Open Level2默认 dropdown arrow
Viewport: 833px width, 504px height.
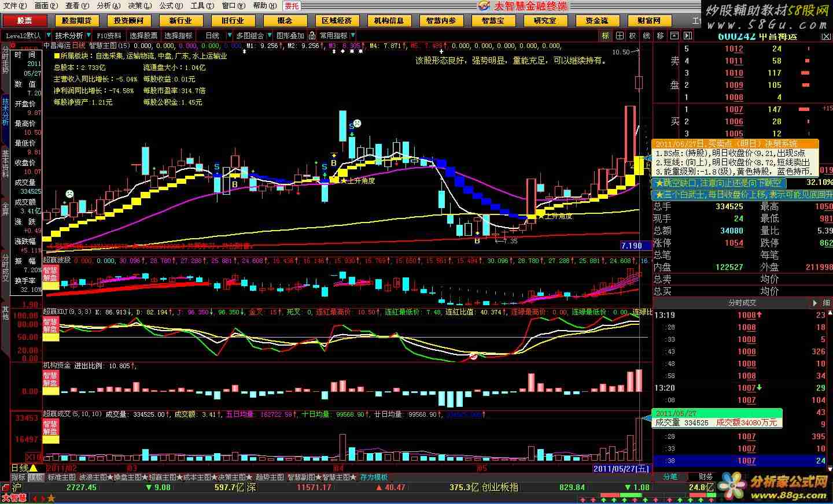[47, 35]
